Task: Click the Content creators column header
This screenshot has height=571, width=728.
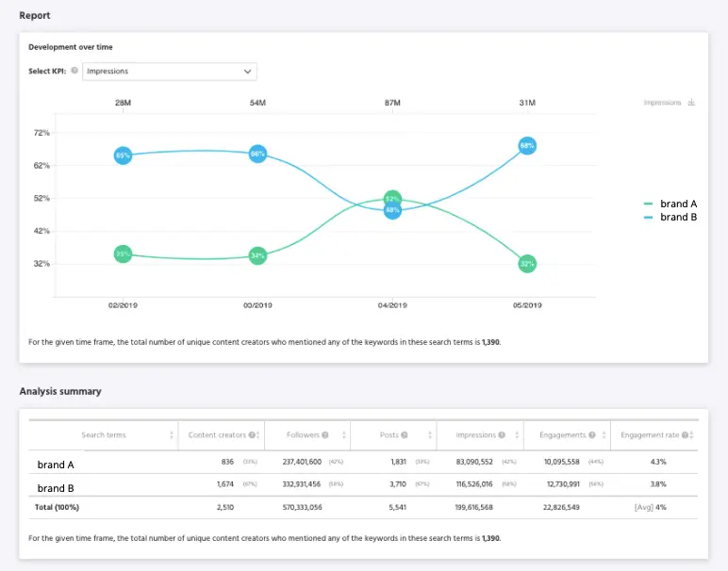Action: pos(217,434)
